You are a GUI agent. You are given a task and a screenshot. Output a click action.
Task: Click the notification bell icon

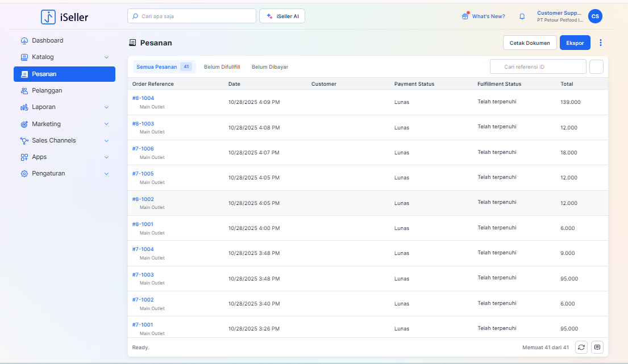pyautogui.click(x=522, y=16)
